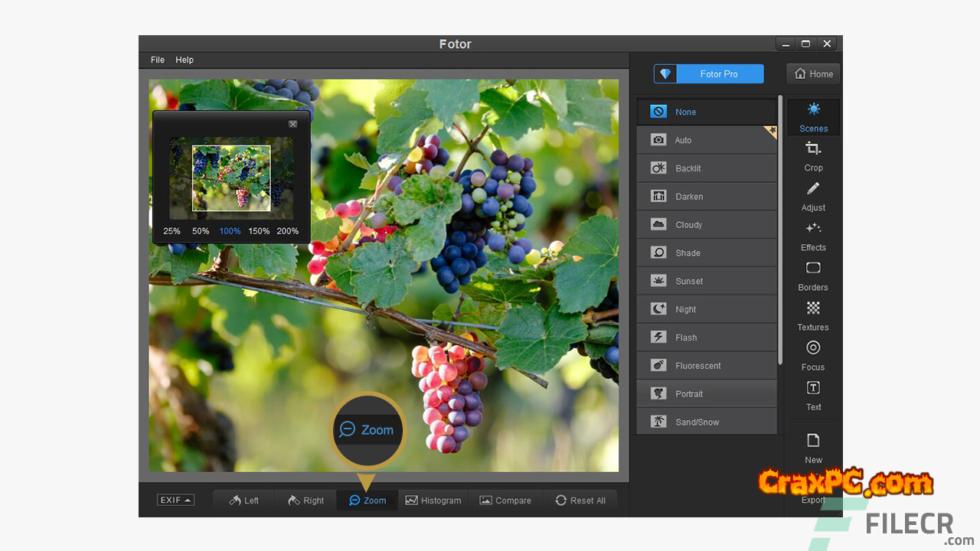
Task: Rotate image Left
Action: [x=243, y=500]
